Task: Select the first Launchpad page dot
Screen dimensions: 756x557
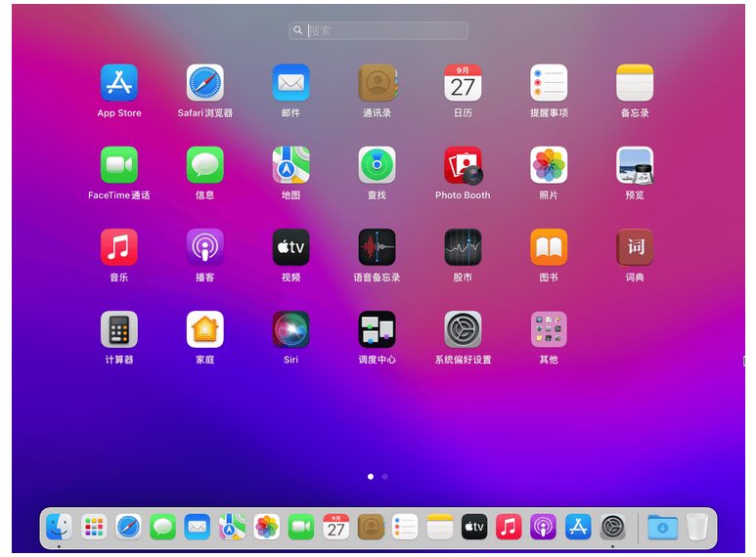Action: pos(371,477)
